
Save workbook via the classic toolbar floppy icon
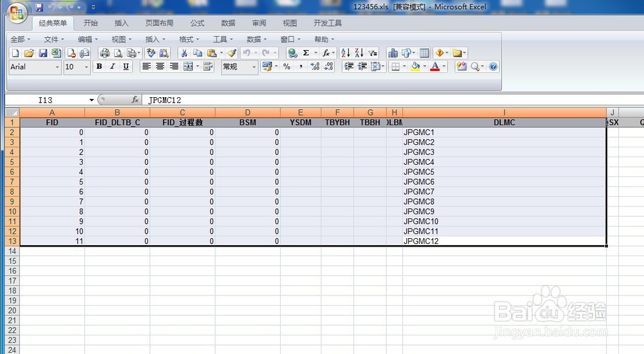(x=43, y=53)
